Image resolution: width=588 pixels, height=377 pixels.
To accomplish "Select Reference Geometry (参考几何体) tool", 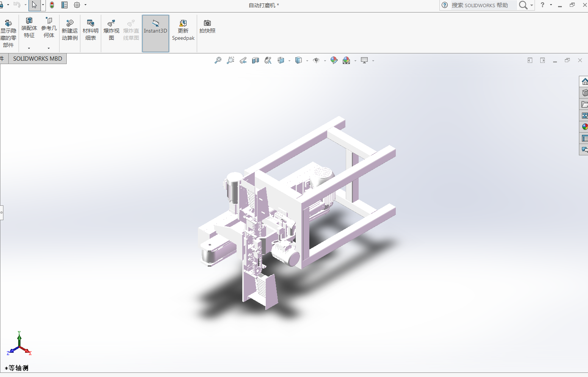I will pos(49,28).
